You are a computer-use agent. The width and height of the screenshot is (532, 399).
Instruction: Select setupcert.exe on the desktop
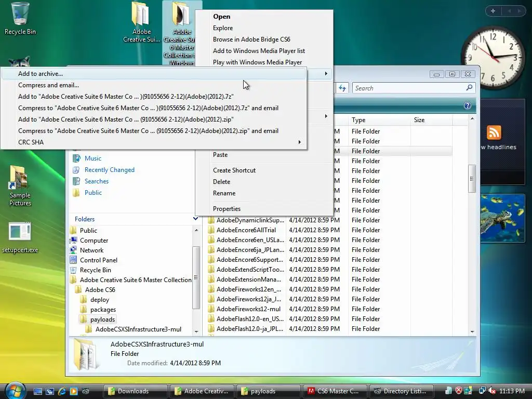[20, 238]
